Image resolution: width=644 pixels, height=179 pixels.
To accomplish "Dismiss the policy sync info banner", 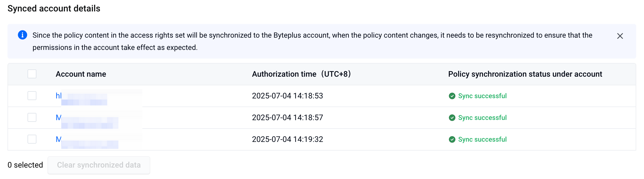I will (620, 36).
